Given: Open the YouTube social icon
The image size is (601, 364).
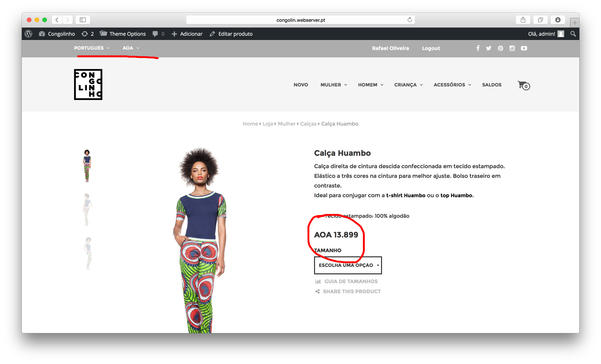Looking at the screenshot, I should click(524, 48).
